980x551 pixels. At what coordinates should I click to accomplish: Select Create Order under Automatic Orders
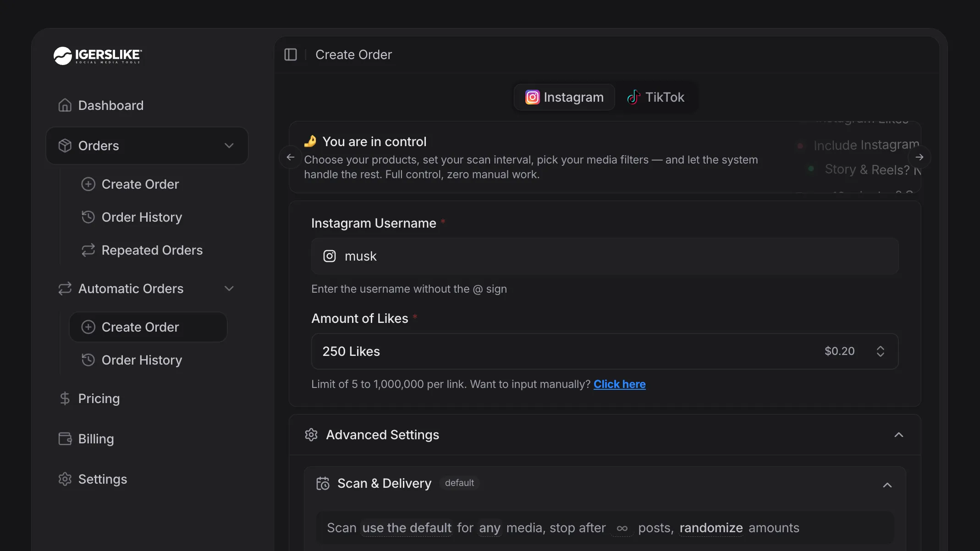[149, 327]
